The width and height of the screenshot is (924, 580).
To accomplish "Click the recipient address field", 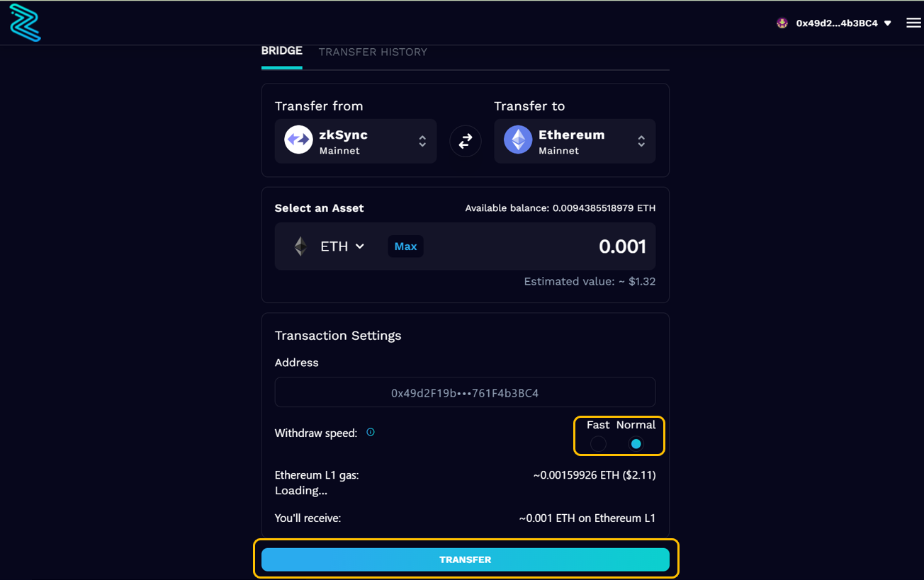I will coord(465,392).
